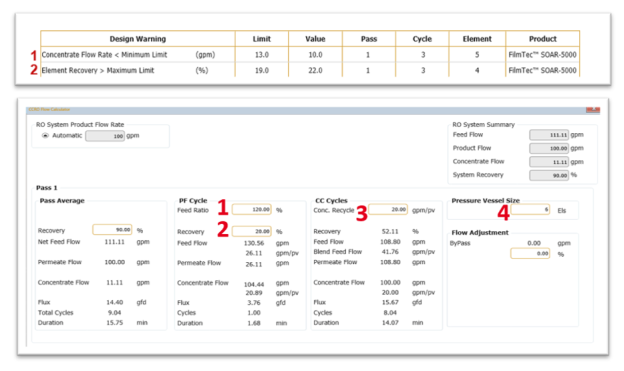
Task: Click the PF concentrate value 20.89 gpm/pv
Action: [254, 293]
